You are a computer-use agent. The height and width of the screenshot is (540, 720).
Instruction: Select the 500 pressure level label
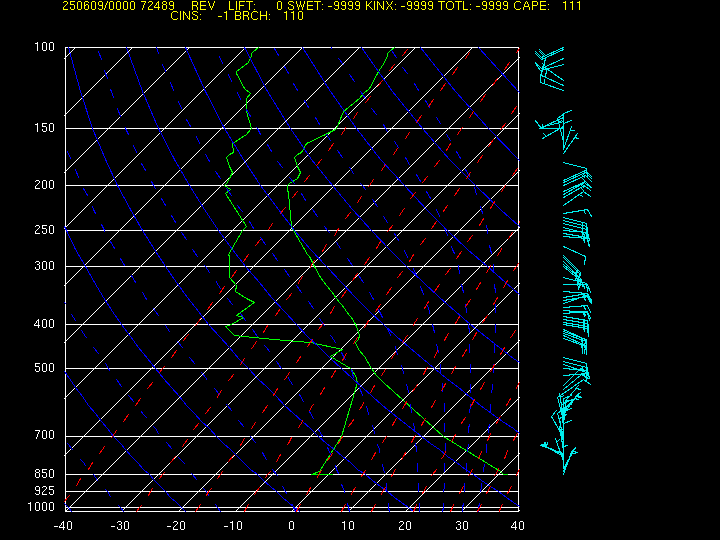coord(45,368)
